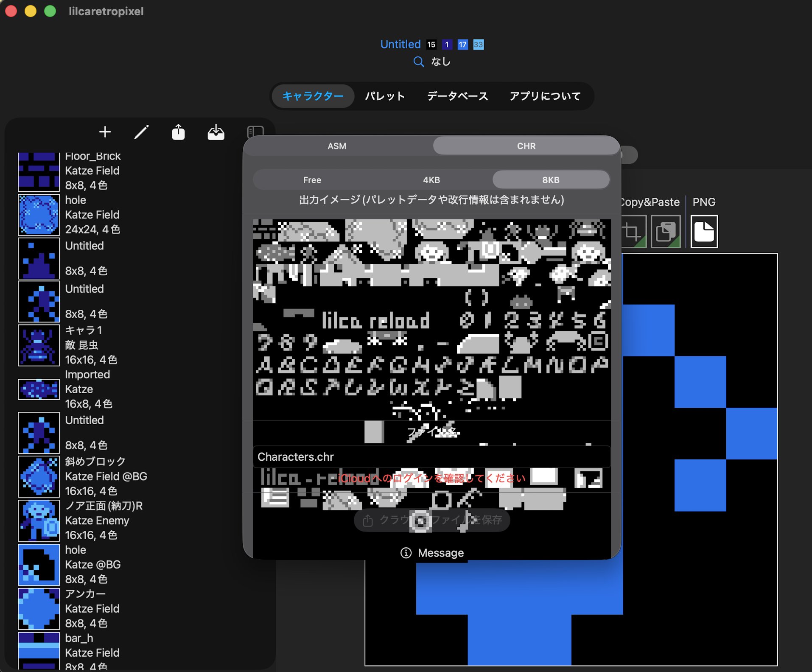Click the Characters.chr file name field
This screenshot has height=672, width=812.
coord(431,456)
